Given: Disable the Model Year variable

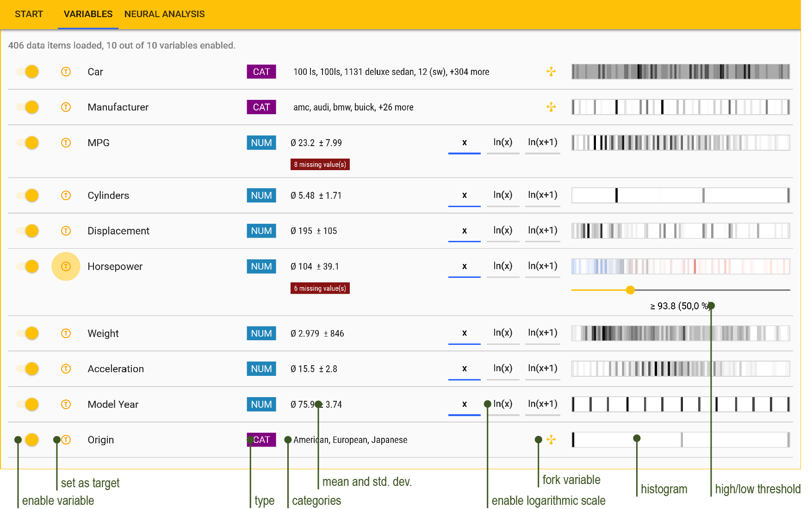Looking at the screenshot, I should tap(27, 405).
